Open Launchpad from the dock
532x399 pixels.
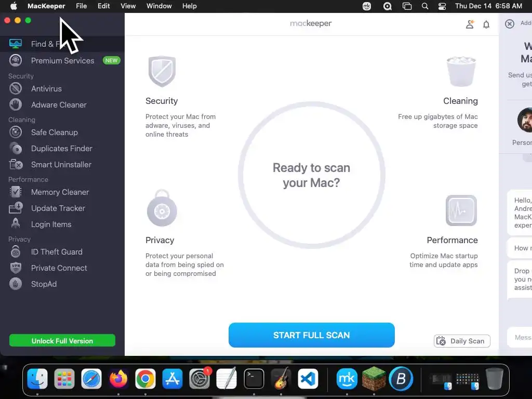[x=64, y=379]
